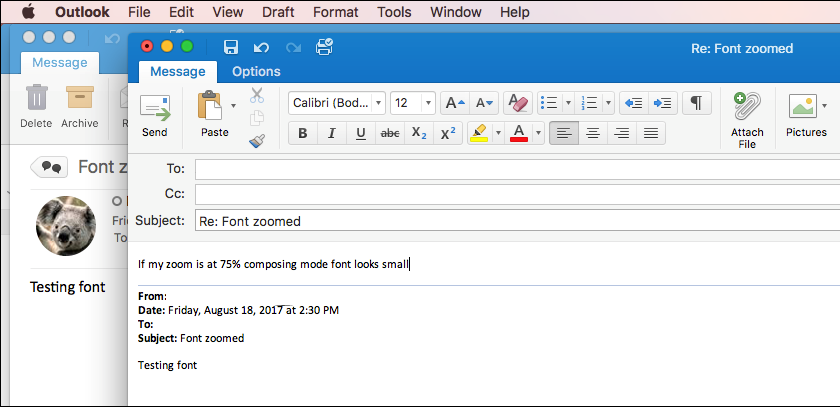Click the Copy icon below scissors
Screen dimensions: 840x407
pos(257,118)
